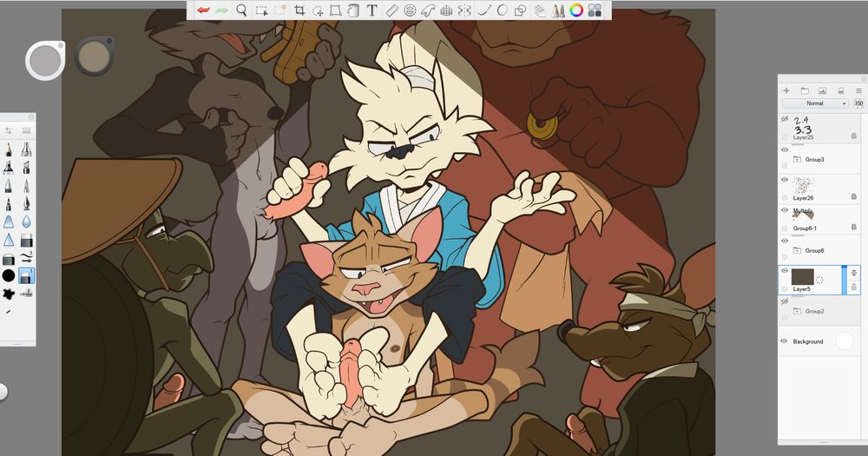Image resolution: width=868 pixels, height=456 pixels.
Task: Add an image layer
Action: pyautogui.click(x=823, y=90)
